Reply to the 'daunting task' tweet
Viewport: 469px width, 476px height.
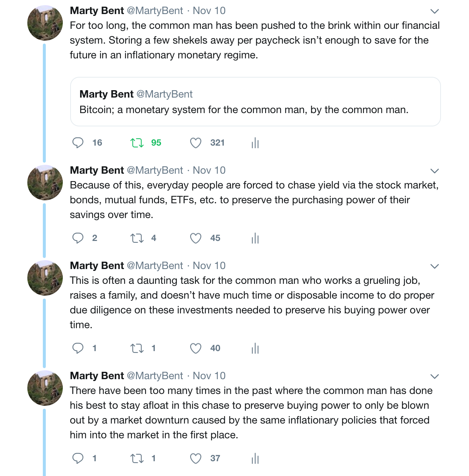[x=78, y=348]
